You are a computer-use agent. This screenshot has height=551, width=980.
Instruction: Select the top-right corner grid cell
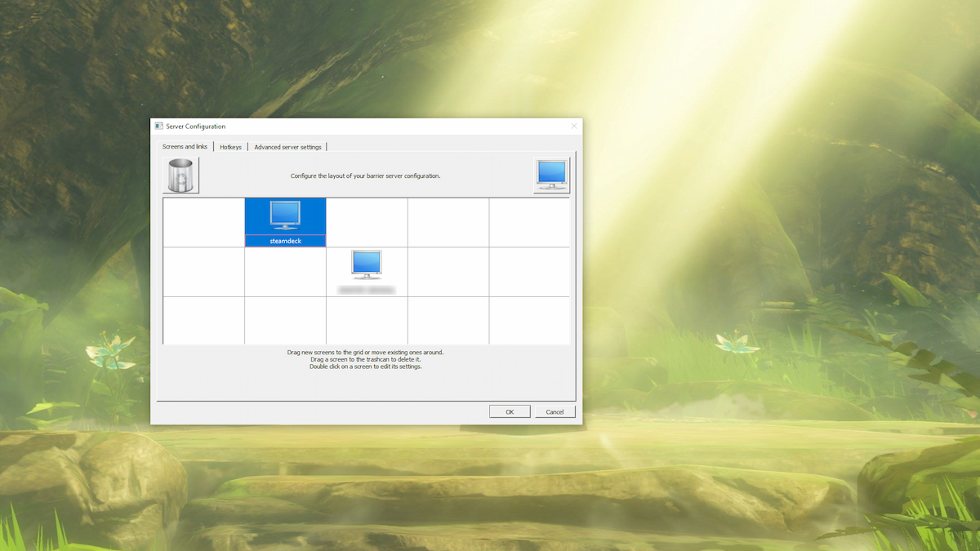click(x=529, y=222)
